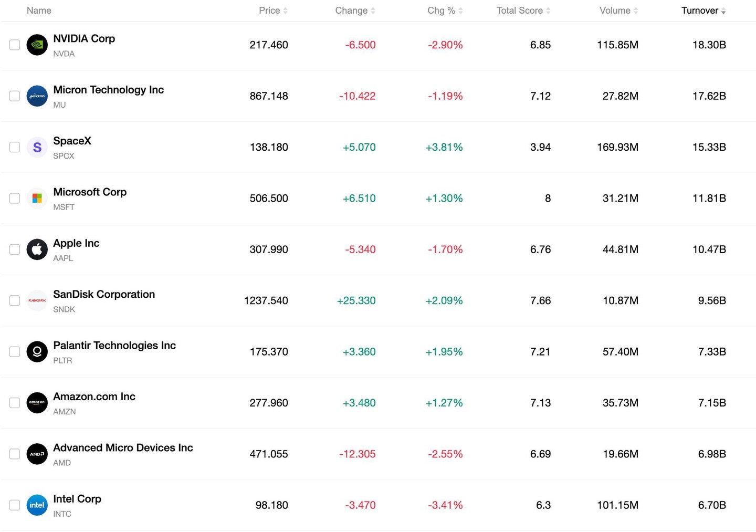Viewport: 756px width, 532px height.
Task: Toggle the Turnover column sort arrow
Action: pyautogui.click(x=723, y=11)
